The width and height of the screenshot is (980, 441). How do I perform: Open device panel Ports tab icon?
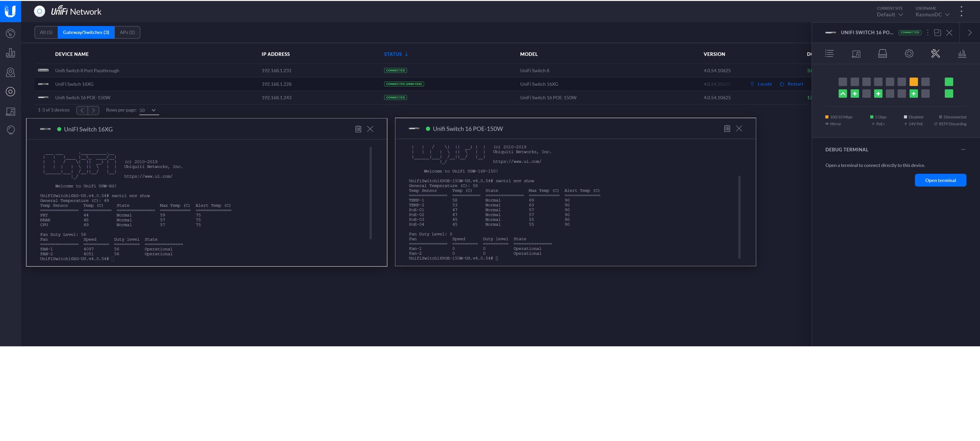click(x=882, y=54)
